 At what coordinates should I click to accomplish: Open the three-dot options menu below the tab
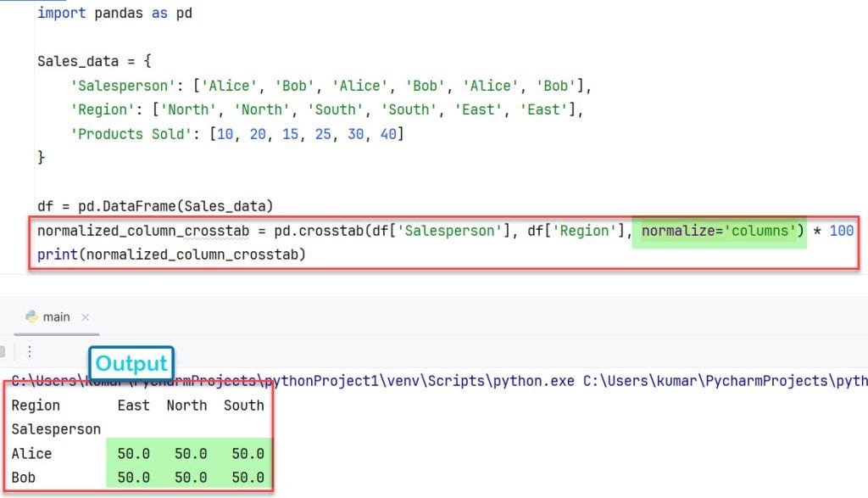click(x=31, y=350)
